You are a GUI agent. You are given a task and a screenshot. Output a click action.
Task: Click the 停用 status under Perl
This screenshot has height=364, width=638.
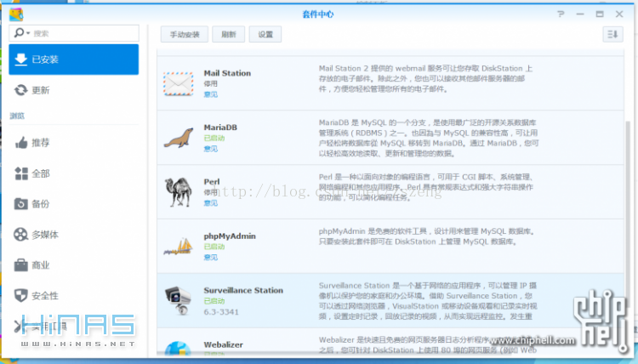point(210,192)
